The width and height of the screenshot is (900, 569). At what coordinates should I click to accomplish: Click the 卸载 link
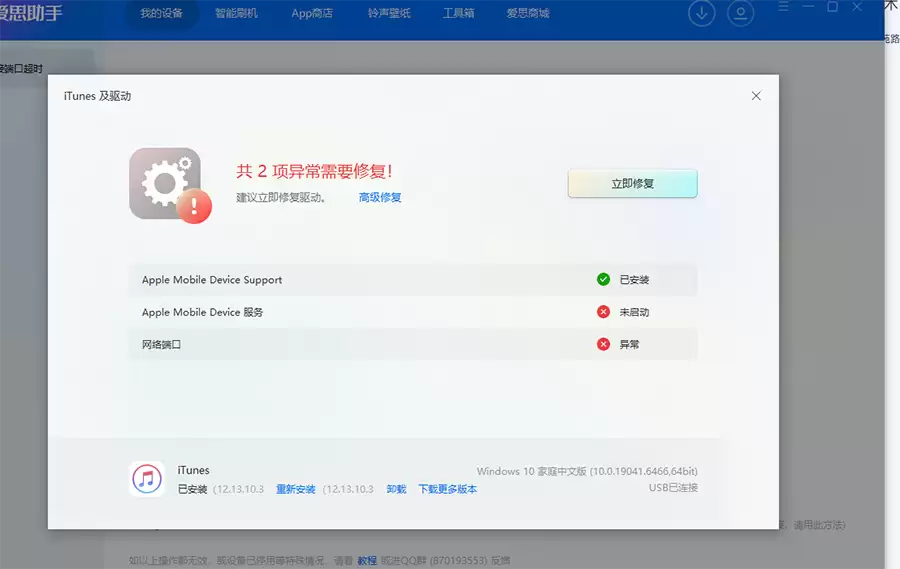click(396, 489)
